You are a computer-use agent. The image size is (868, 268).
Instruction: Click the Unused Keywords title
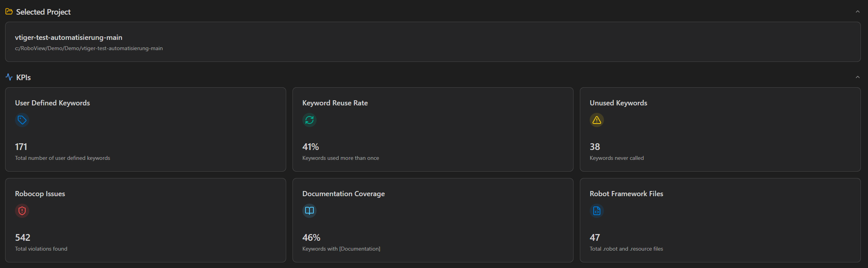point(619,103)
